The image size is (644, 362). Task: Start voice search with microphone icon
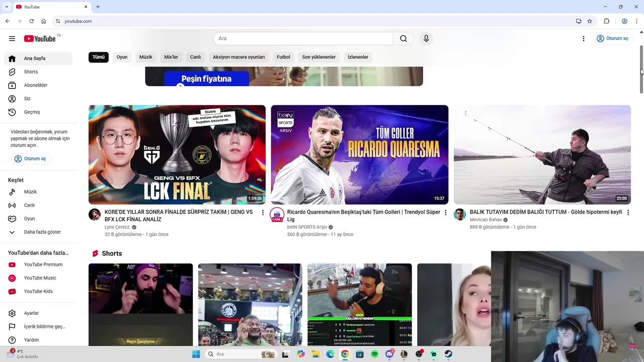click(426, 39)
